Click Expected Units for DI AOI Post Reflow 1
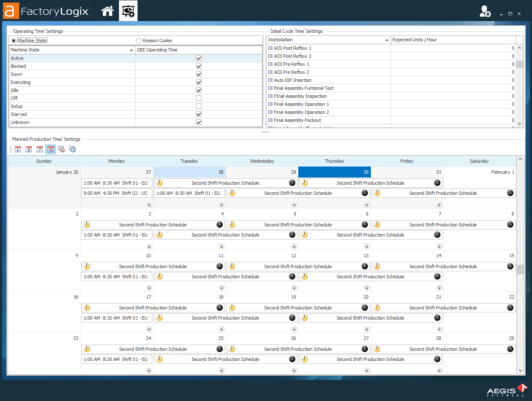Viewport: 532px width, 401px height. [454, 48]
